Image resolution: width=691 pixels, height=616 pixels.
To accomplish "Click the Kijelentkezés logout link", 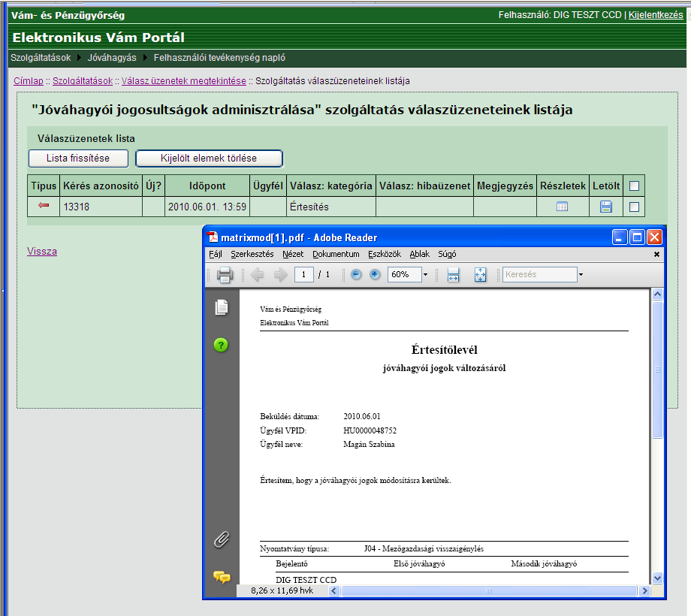I will pyautogui.click(x=656, y=15).
